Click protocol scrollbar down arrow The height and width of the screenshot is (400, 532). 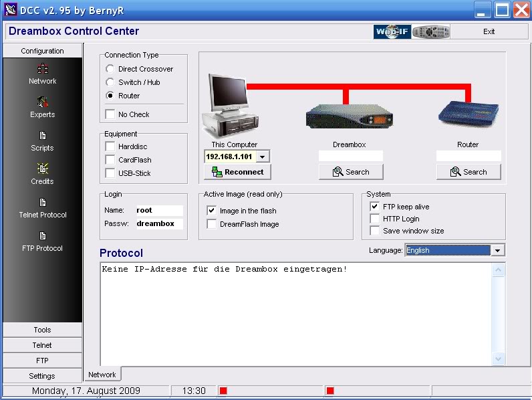point(498,359)
